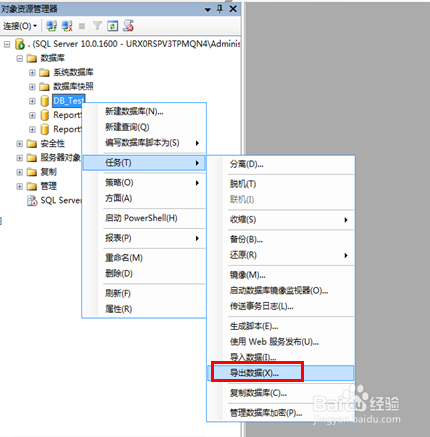
Task: Select the 复制 tree item
Action: tap(49, 172)
